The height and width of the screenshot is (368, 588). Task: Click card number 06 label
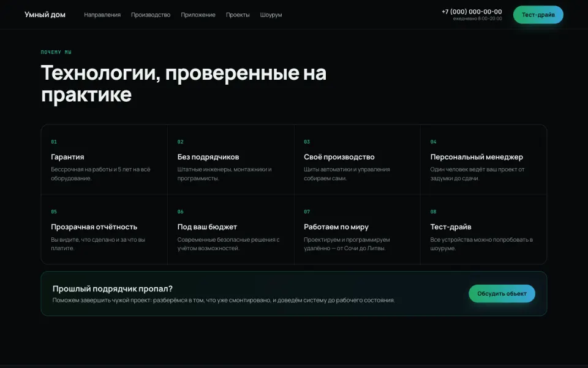(180, 212)
